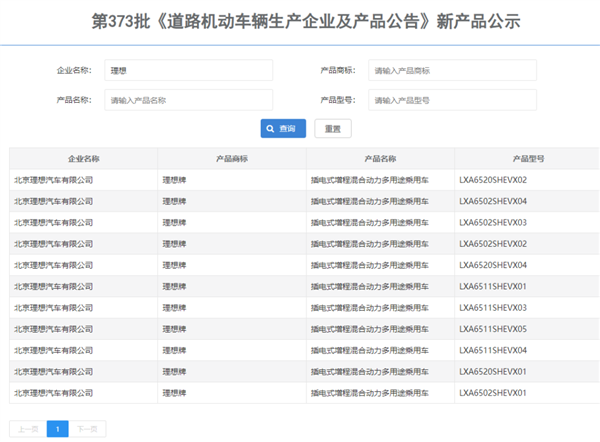Click the 产品型号: field label

pos(338,100)
